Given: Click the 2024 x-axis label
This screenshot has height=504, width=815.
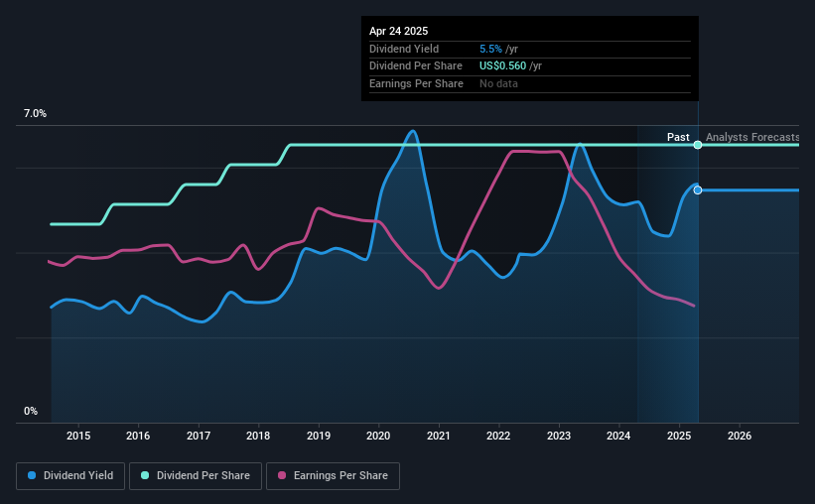Looking at the screenshot, I should point(618,436).
